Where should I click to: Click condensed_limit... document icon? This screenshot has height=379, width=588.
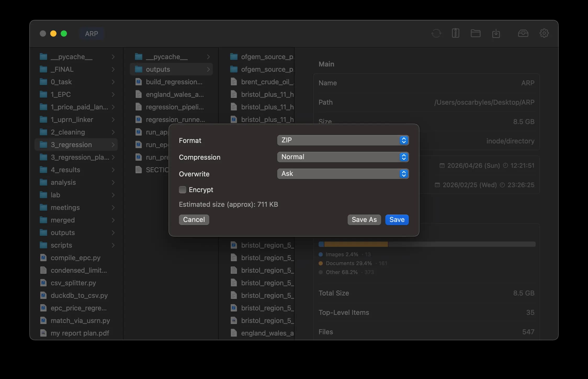(43, 270)
